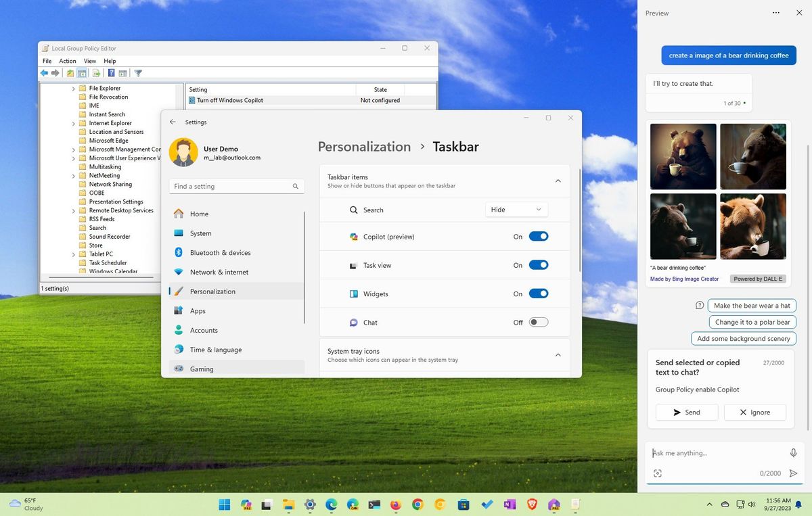Open the Filter icon in Group Policy toolbar
812x516 pixels.
pyautogui.click(x=138, y=73)
